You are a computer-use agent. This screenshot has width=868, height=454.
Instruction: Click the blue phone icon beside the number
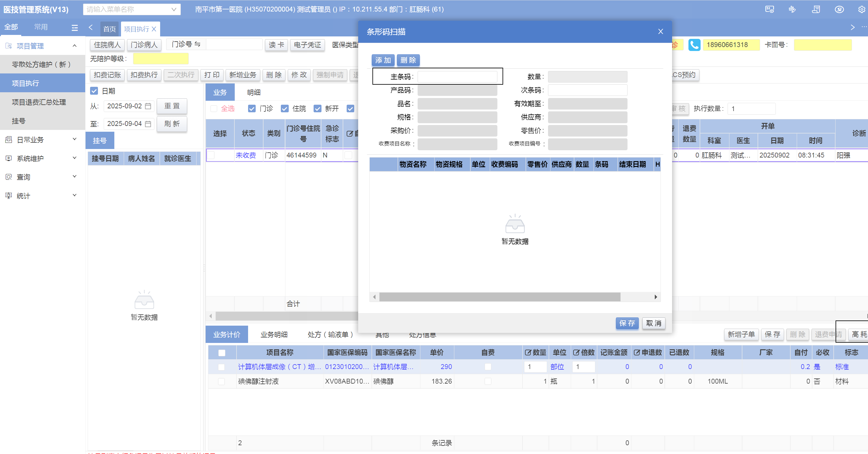coord(694,45)
